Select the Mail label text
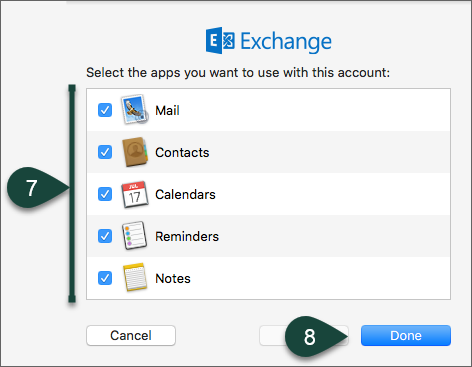The width and height of the screenshot is (472, 367). [x=167, y=110]
